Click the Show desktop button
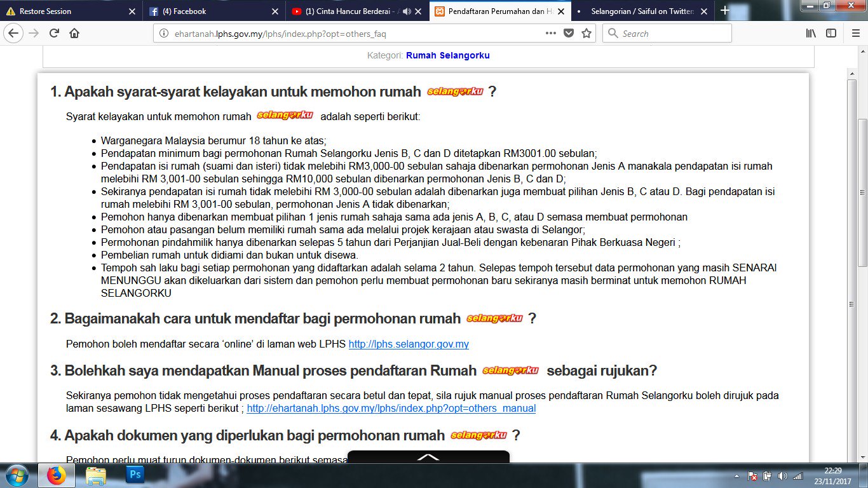 tap(864, 476)
